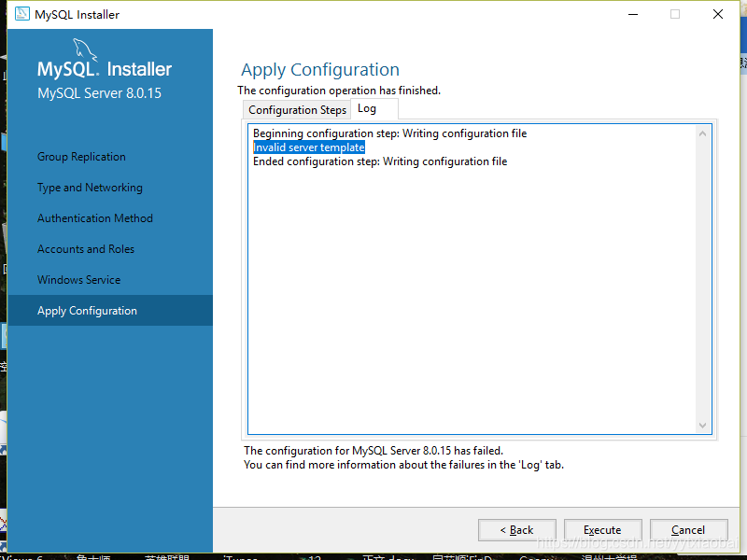Choose Windows Service sidebar step
747x560 pixels.
click(x=79, y=279)
